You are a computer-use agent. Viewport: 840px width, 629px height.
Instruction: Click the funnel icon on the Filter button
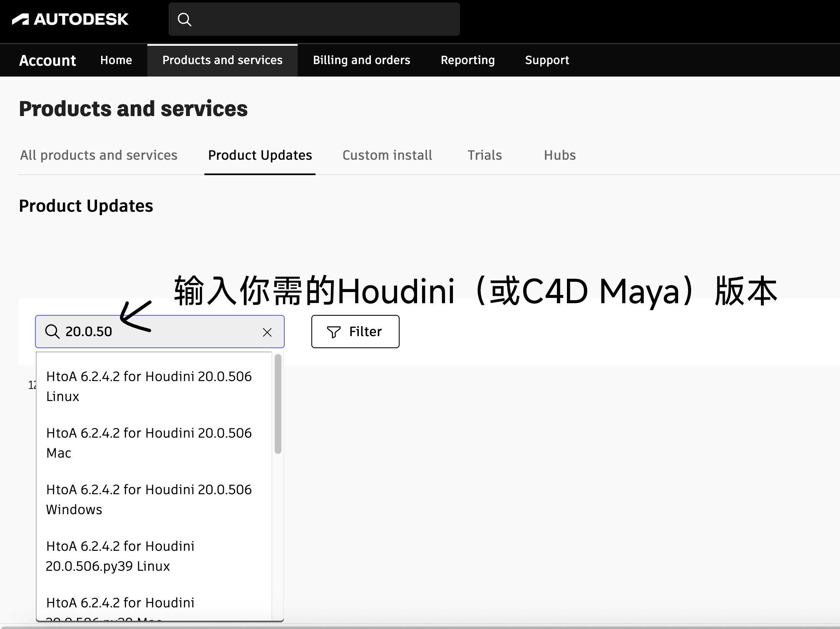point(333,332)
